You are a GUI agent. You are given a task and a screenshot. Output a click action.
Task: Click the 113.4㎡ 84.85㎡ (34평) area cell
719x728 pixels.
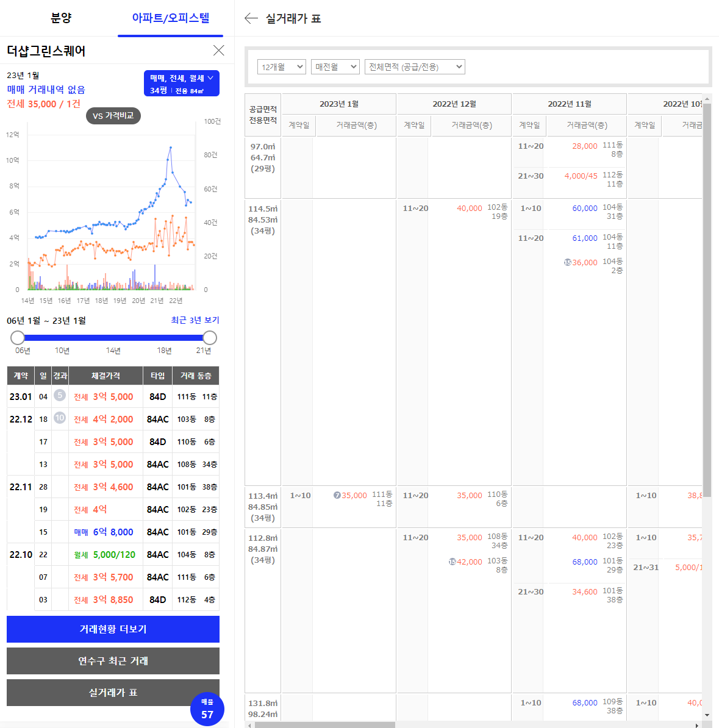(x=263, y=507)
